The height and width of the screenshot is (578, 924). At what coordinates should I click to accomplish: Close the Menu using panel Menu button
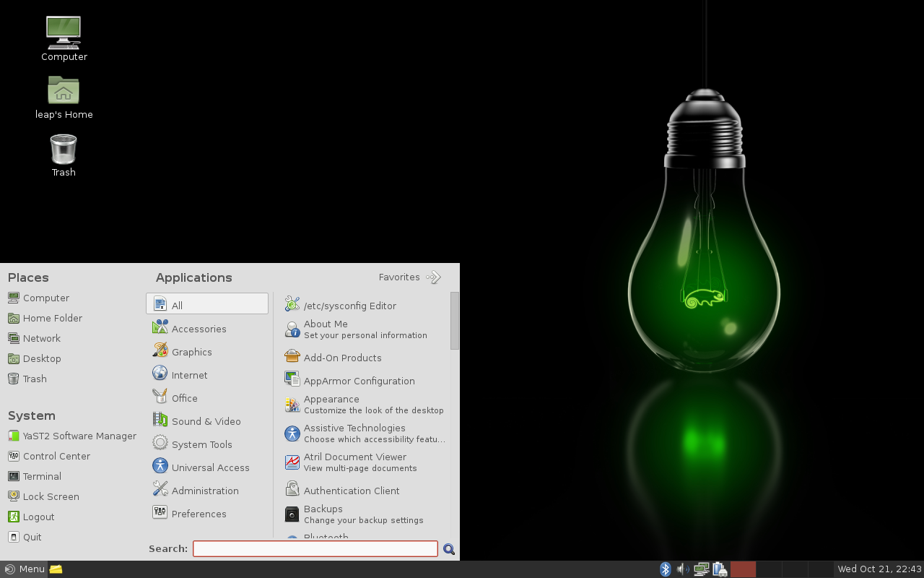[25, 569]
